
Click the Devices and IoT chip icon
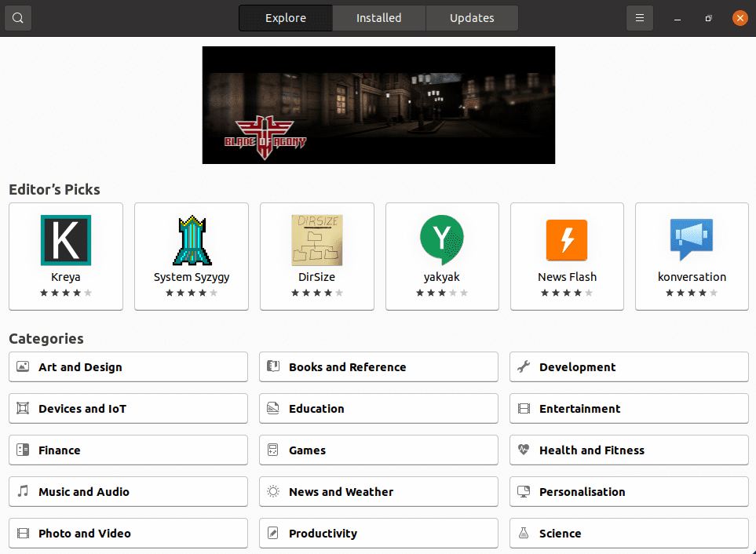coord(23,408)
